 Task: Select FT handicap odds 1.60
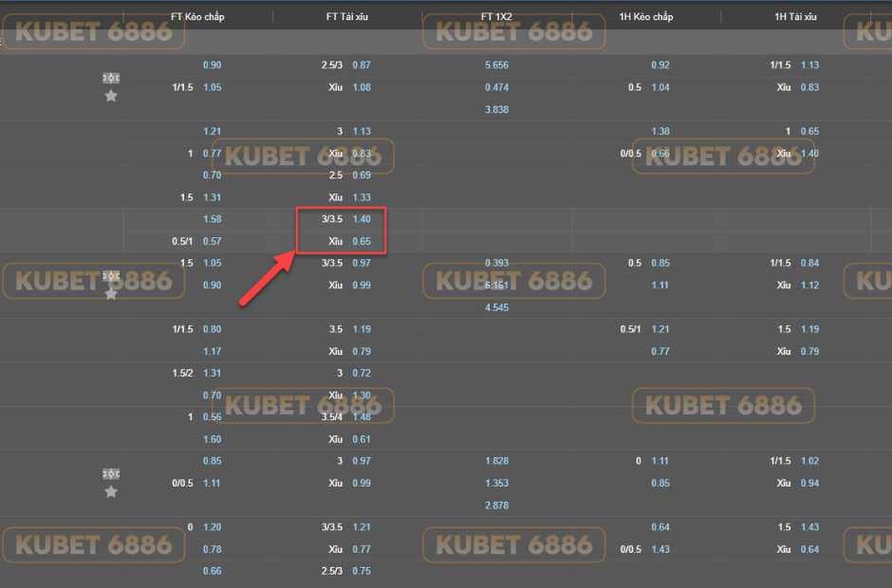tap(213, 439)
